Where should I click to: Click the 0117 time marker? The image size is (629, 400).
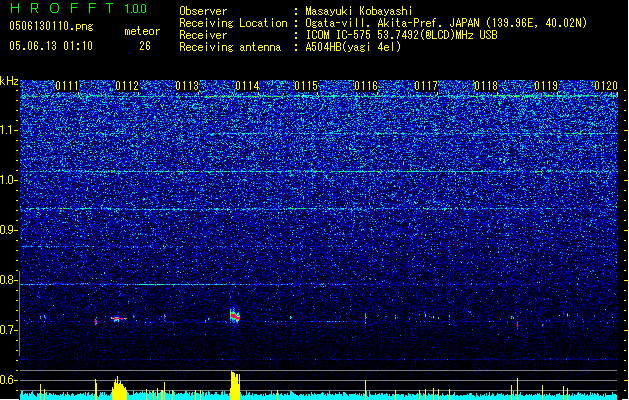[426, 86]
